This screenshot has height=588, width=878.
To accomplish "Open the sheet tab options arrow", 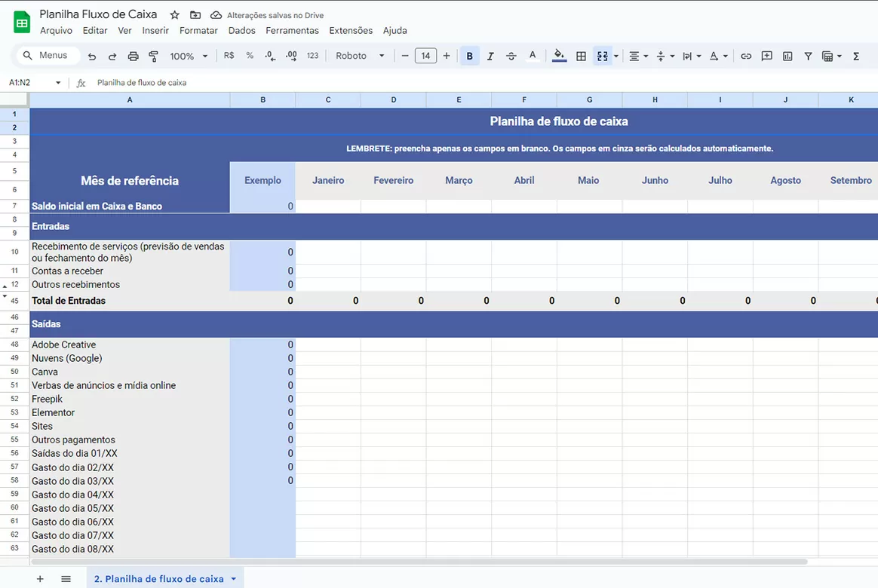I will [x=234, y=579].
